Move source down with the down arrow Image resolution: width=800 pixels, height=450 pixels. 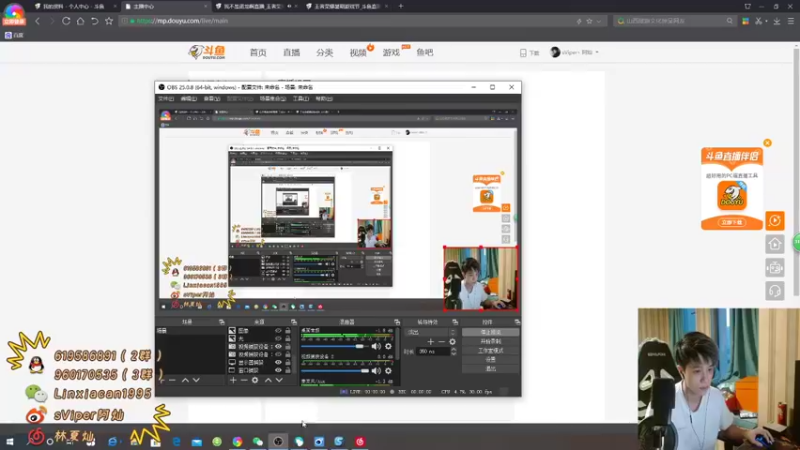click(x=279, y=380)
